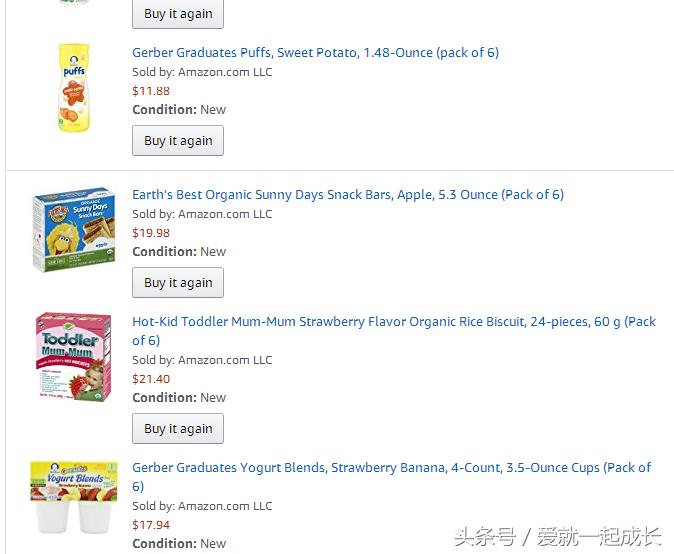674x554 pixels.
Task: Buy Earth's Best Snack Bars again
Action: tap(178, 283)
